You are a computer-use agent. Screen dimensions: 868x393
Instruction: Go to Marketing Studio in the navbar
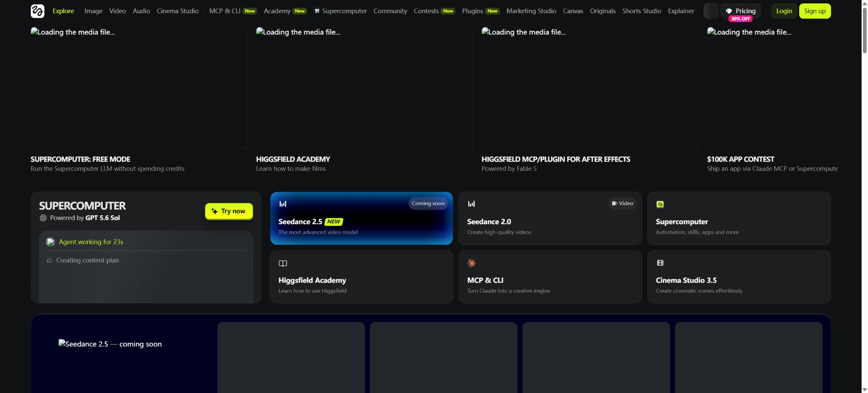pyautogui.click(x=531, y=11)
